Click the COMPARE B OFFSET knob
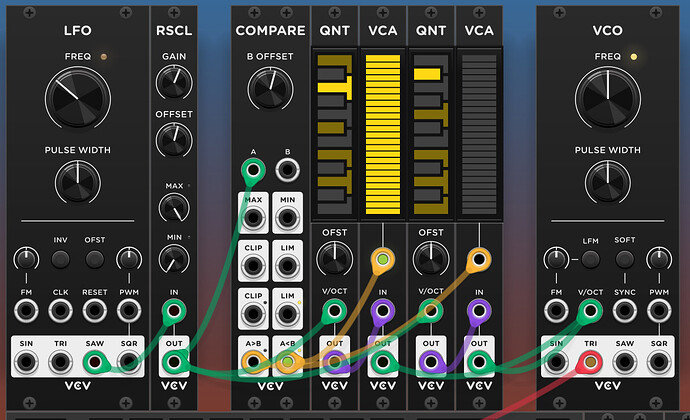690x420 pixels. pos(269,90)
